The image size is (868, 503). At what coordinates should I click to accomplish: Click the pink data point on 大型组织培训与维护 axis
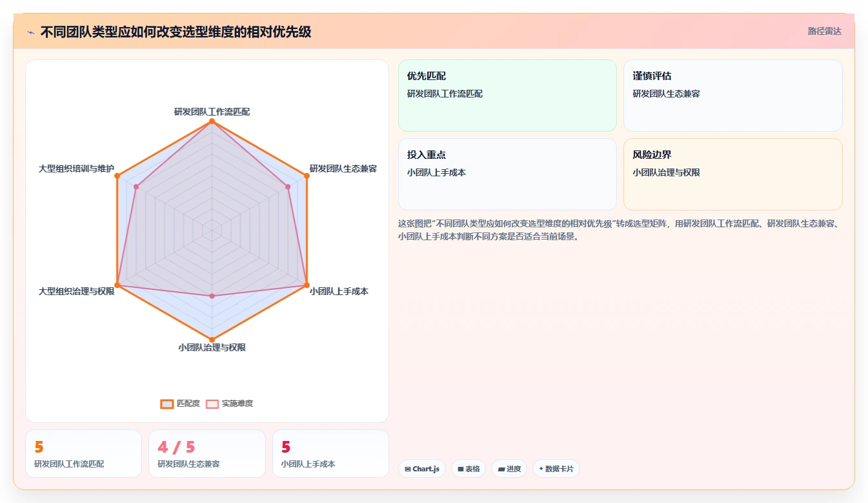coord(136,187)
